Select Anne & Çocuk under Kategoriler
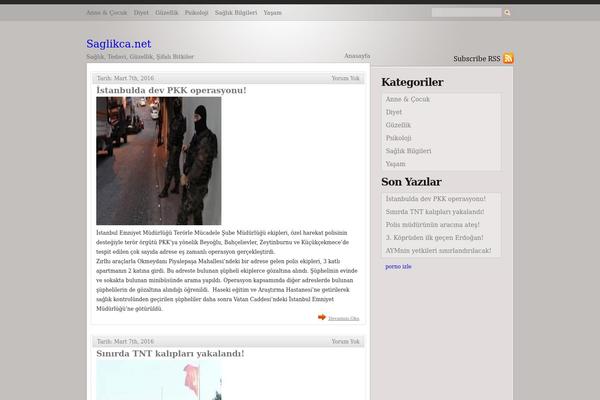This screenshot has height=400, width=600. tap(408, 99)
